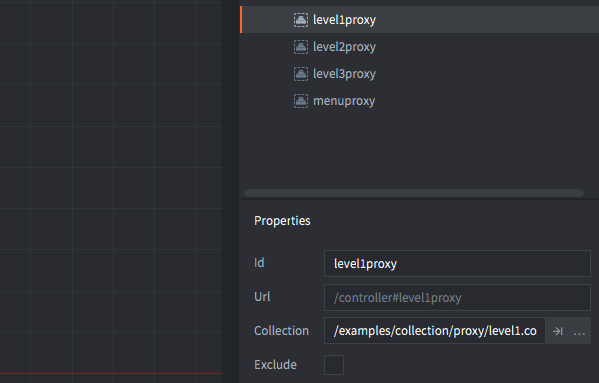Browse for Collection file with ellipsis button
The image size is (599, 383).
[580, 331]
